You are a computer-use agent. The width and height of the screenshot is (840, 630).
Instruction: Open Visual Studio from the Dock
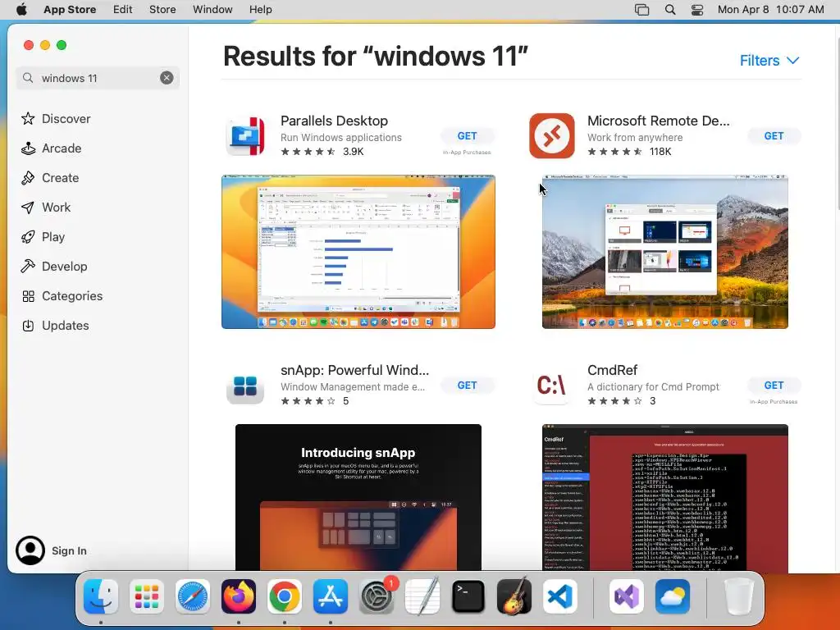pos(626,596)
